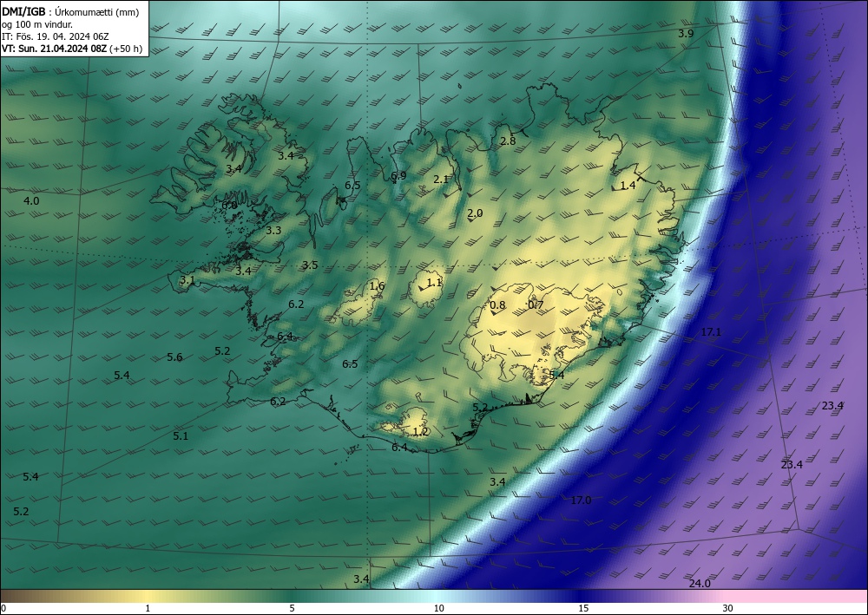
Task: Click the map value 4.0
Action: tap(31, 200)
